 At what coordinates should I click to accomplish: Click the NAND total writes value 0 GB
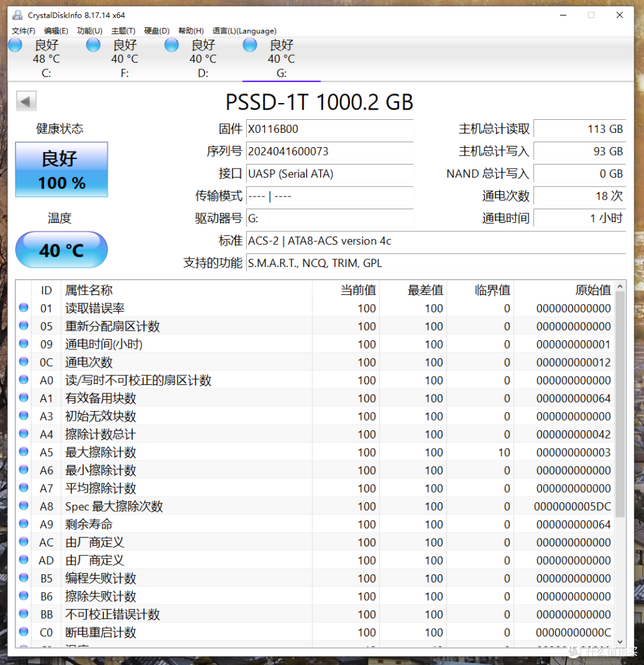[x=580, y=174]
